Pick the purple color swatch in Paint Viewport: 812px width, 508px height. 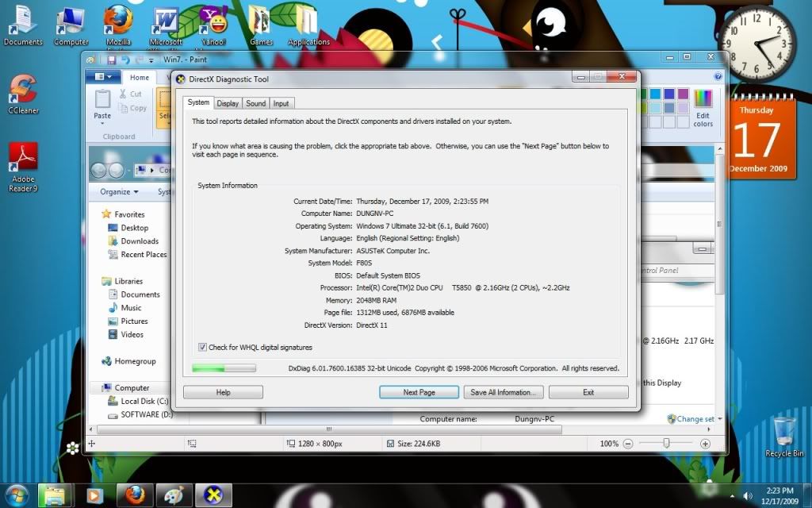[x=683, y=94]
